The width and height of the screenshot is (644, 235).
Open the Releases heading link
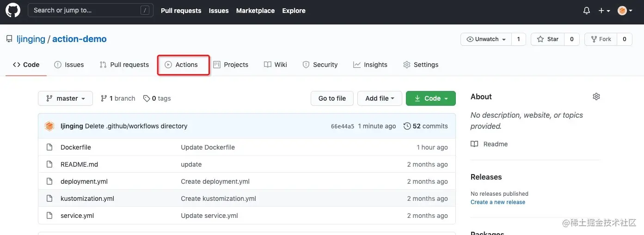[486, 177]
